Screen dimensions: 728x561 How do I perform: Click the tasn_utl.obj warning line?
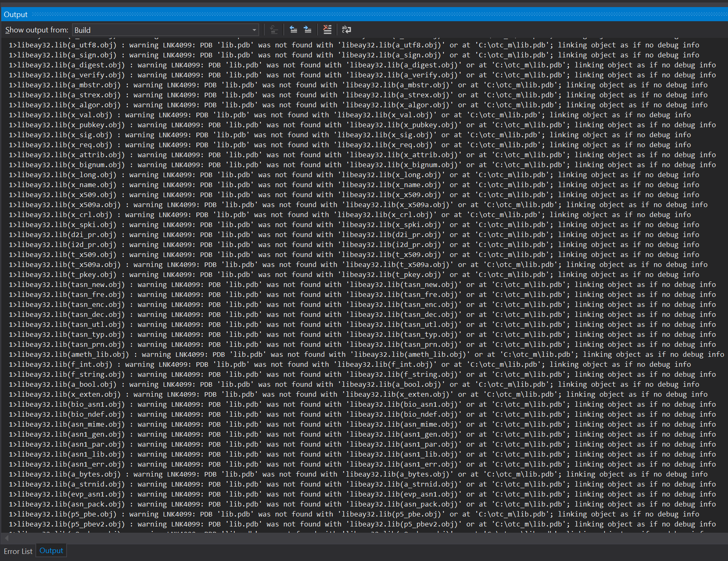[362, 324]
